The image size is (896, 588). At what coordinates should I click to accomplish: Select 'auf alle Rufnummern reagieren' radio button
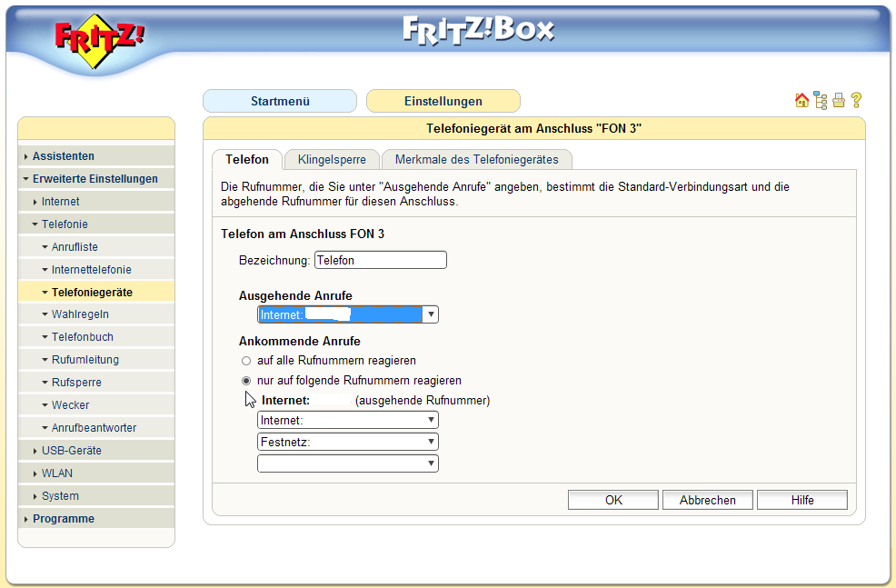[246, 361]
